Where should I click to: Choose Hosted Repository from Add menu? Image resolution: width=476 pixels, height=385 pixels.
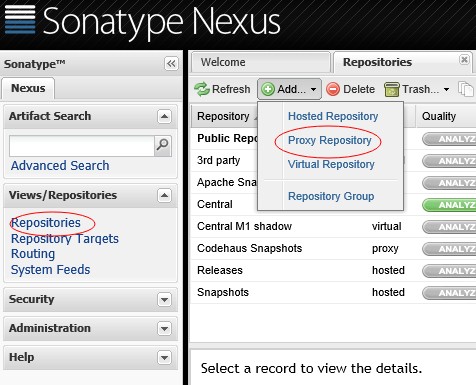pyautogui.click(x=333, y=116)
